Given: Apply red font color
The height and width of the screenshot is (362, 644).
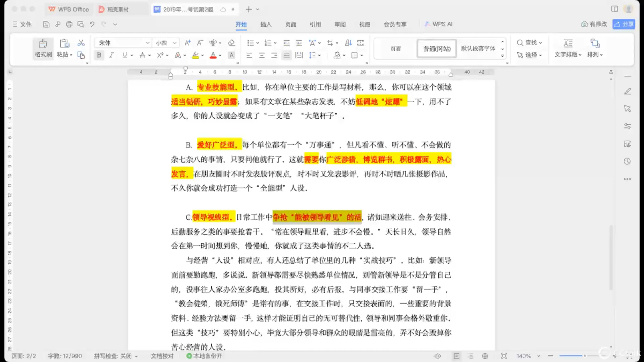Looking at the screenshot, I should (213, 55).
